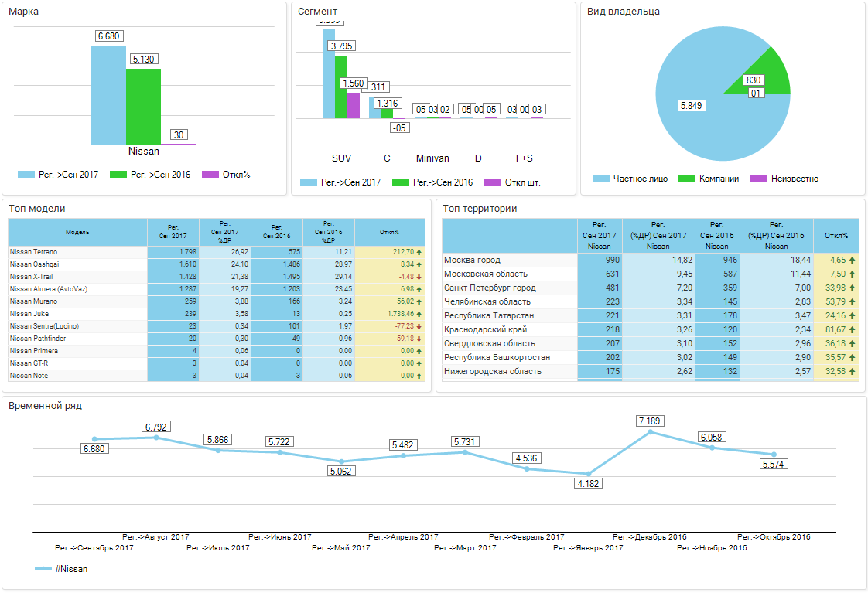
Task: Click the green Компании legend swatch
Action: [687, 178]
